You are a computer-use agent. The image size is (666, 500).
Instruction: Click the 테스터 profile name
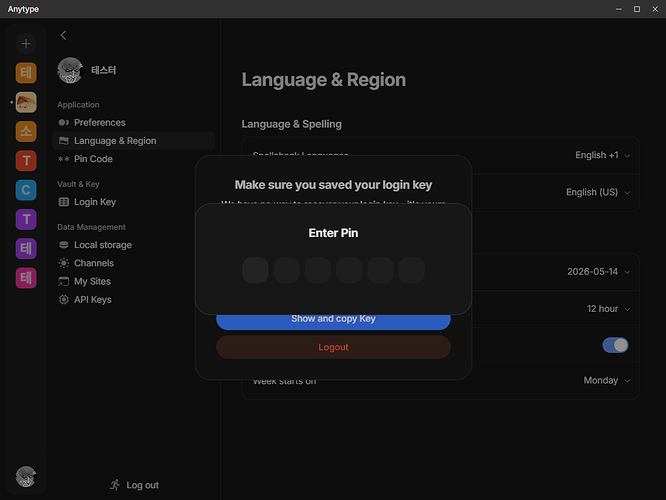[103, 70]
